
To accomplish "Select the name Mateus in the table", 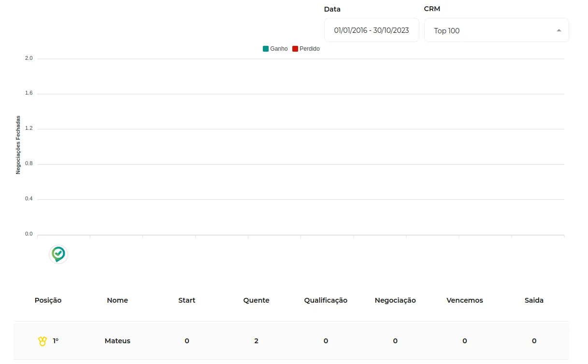I will tap(117, 341).
